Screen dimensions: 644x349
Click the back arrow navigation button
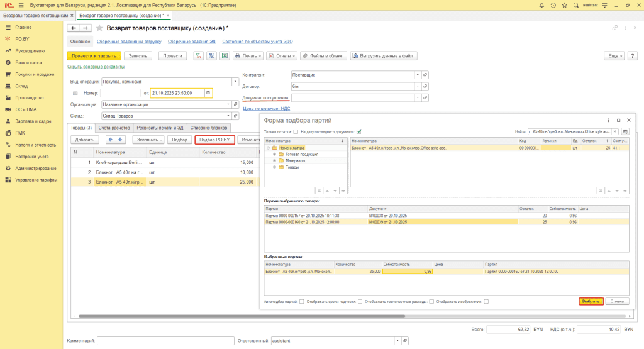pos(74,28)
